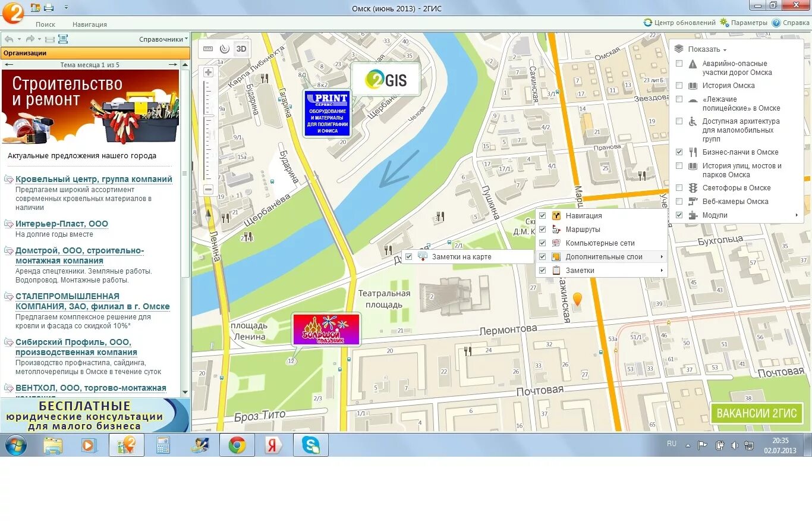Open Skype from the taskbar
The height and width of the screenshot is (521, 812).
[311, 445]
